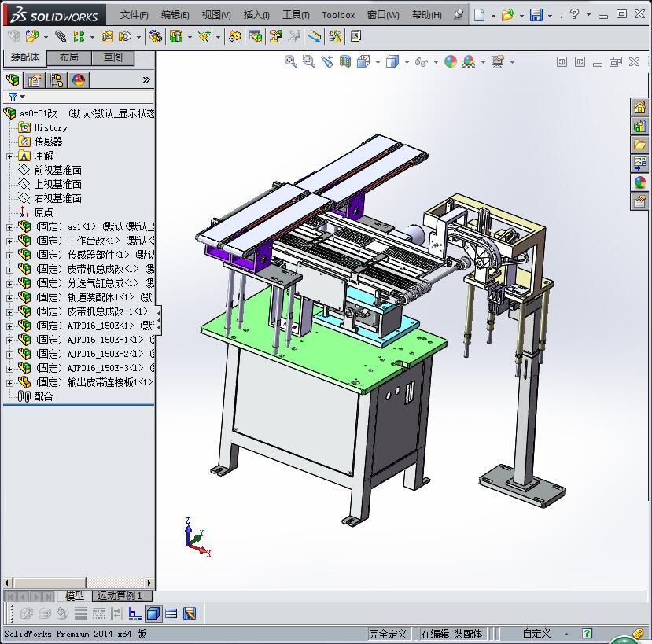The height and width of the screenshot is (644, 652).
Task: Open the Assembly Features tool
Action: pyautogui.click(x=176, y=37)
